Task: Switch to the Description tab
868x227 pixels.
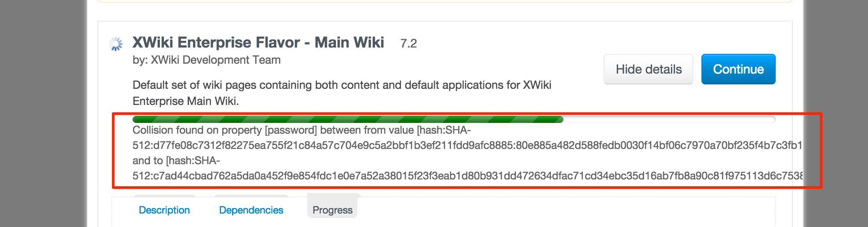Action: [164, 210]
